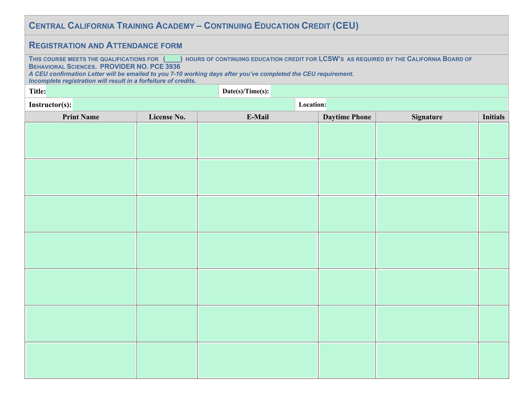Viewport: 532px width, 411px height.
Task: Click seventh row Signature field
Action: [x=427, y=360]
